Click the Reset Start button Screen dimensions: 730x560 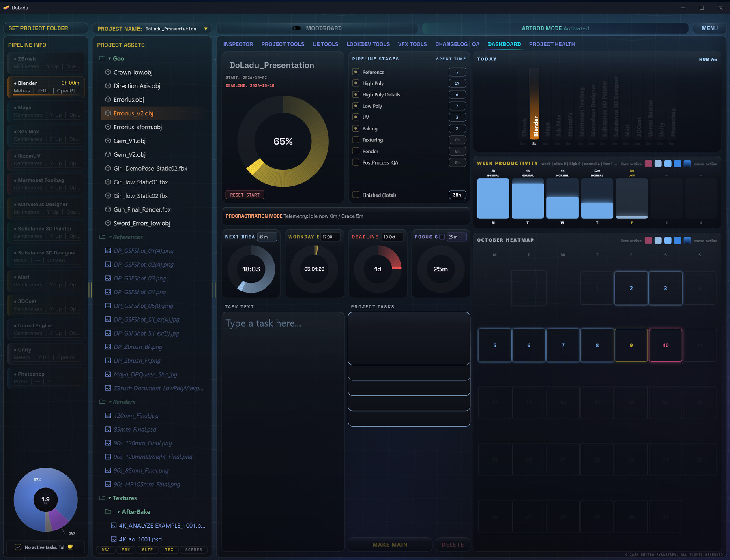[245, 195]
